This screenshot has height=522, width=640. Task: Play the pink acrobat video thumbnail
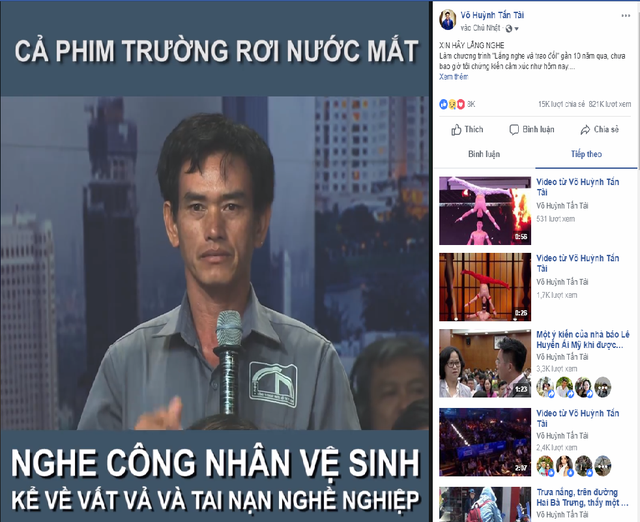click(x=485, y=211)
